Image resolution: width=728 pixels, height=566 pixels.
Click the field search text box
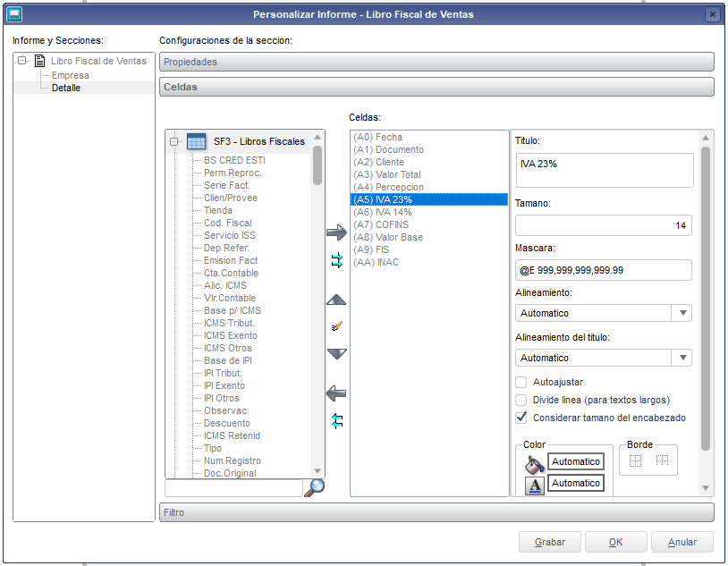(x=233, y=488)
